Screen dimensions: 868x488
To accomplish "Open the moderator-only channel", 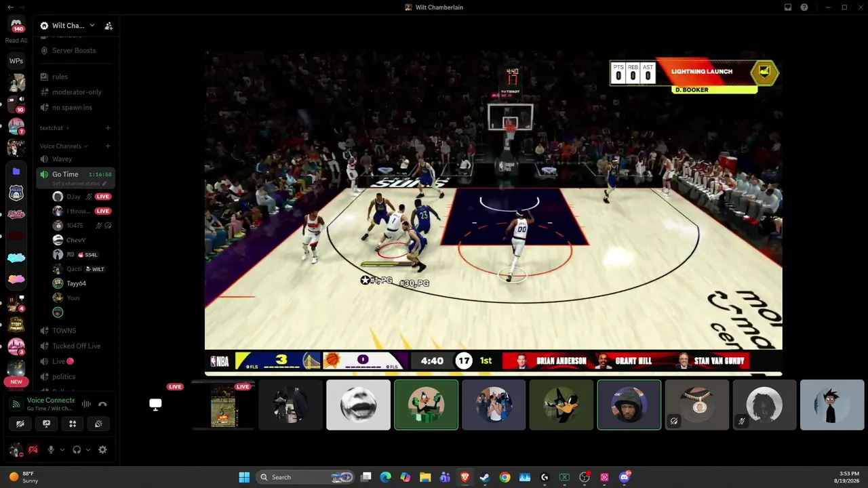I will pos(77,92).
